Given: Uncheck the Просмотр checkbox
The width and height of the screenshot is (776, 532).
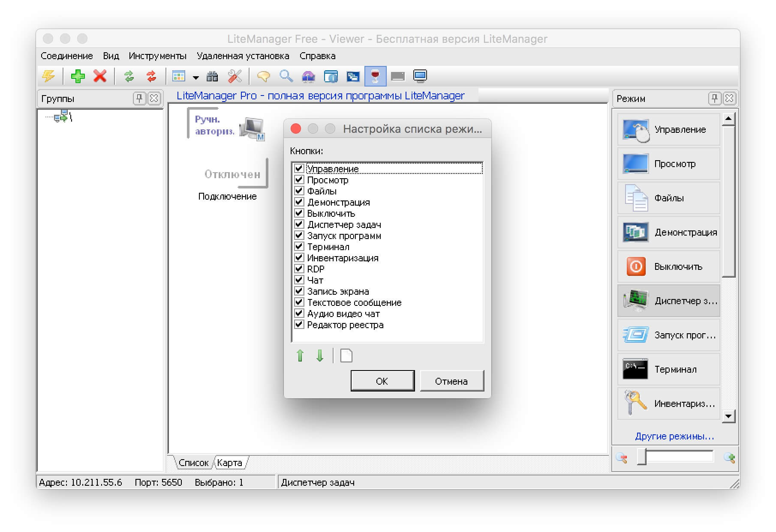Looking at the screenshot, I should pos(299,179).
